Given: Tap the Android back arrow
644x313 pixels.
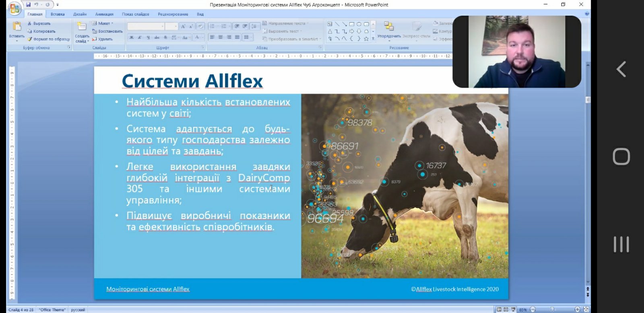Looking at the screenshot, I should pos(621,69).
